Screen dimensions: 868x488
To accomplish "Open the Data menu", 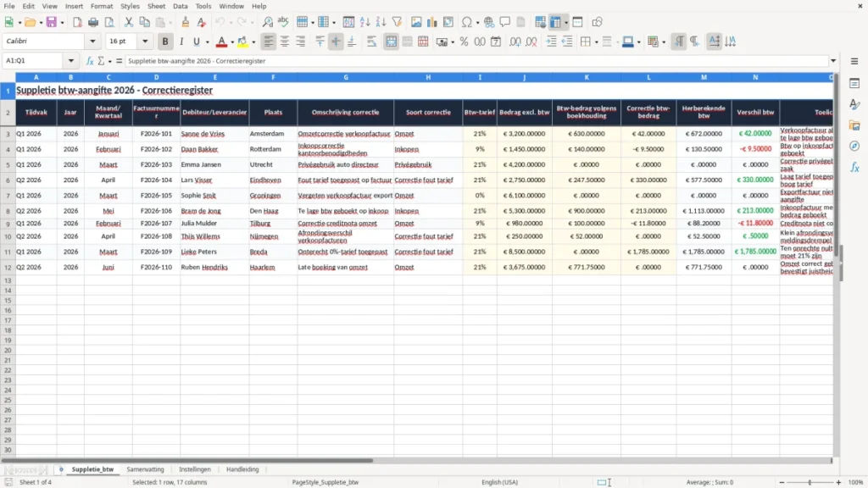I will pos(180,6).
